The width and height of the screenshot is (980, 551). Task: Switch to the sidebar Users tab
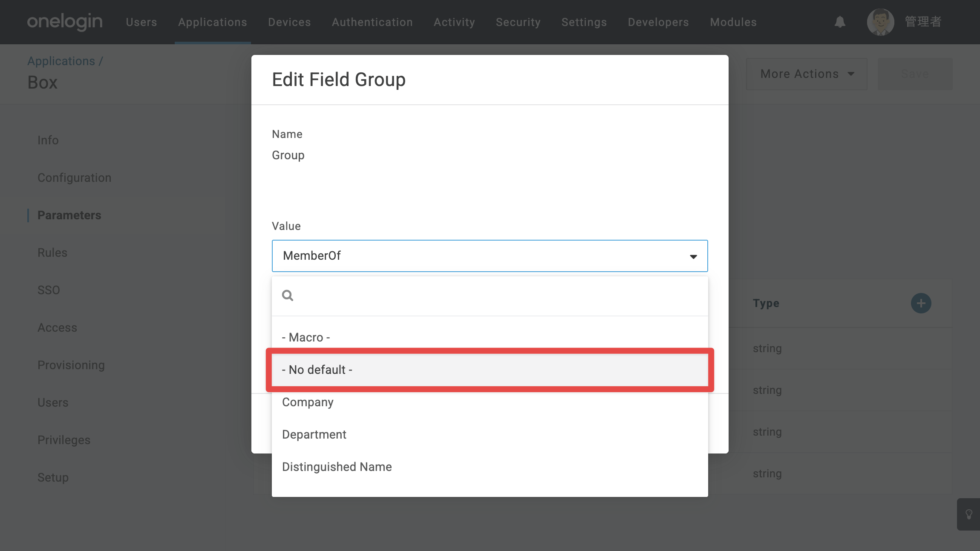tap(53, 402)
